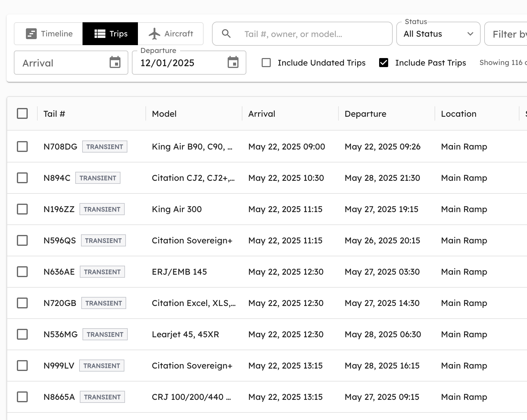Click tail number N636AE
527x420 pixels.
pos(59,272)
